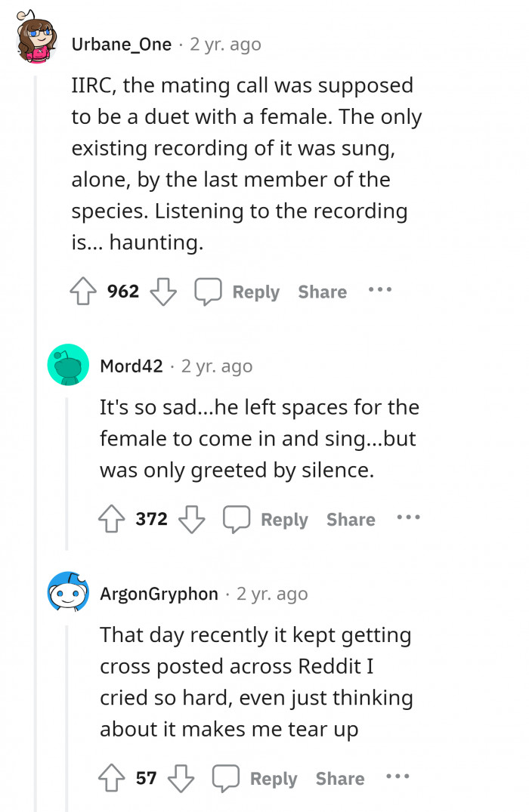Reply to Urbane_One's comment
Image resolution: width=529 pixels, height=812 pixels.
coord(255,292)
